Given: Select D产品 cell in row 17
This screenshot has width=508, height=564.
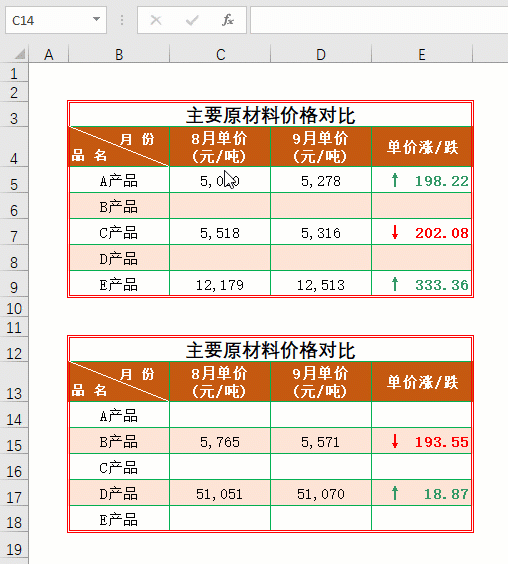Looking at the screenshot, I should [119, 493].
